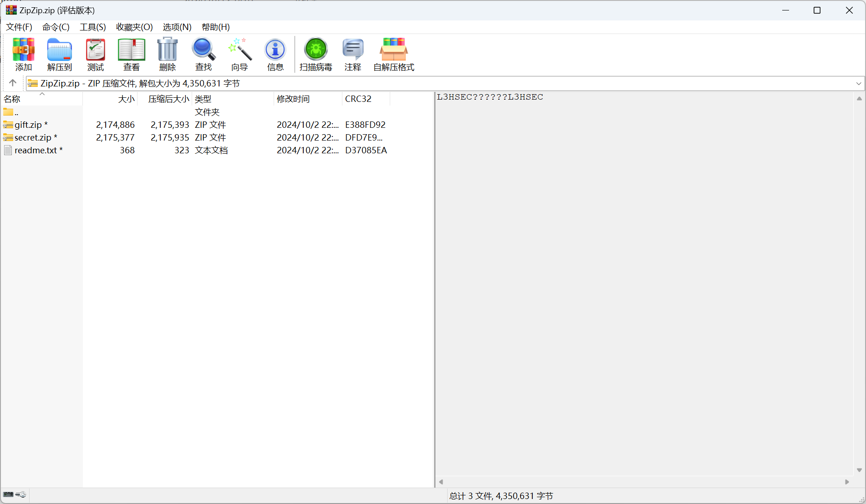The width and height of the screenshot is (866, 504).
Task: Click the Virus Scan (扫描病毒) icon
Action: (x=316, y=54)
